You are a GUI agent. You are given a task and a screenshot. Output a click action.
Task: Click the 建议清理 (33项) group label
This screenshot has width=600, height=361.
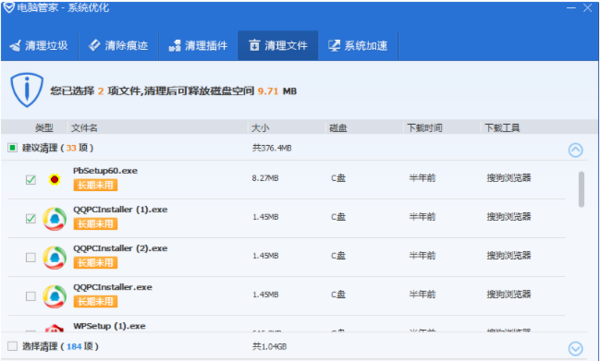58,148
